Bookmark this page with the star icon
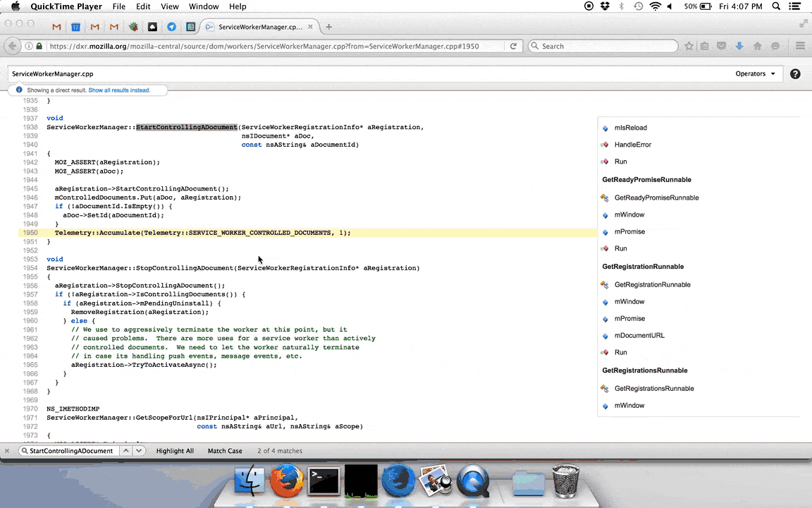Viewport: 812px width, 508px height. 689,46
